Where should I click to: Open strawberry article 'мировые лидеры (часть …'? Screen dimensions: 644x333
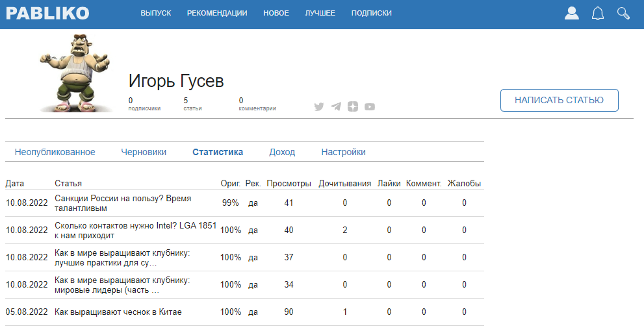pyautogui.click(x=122, y=285)
